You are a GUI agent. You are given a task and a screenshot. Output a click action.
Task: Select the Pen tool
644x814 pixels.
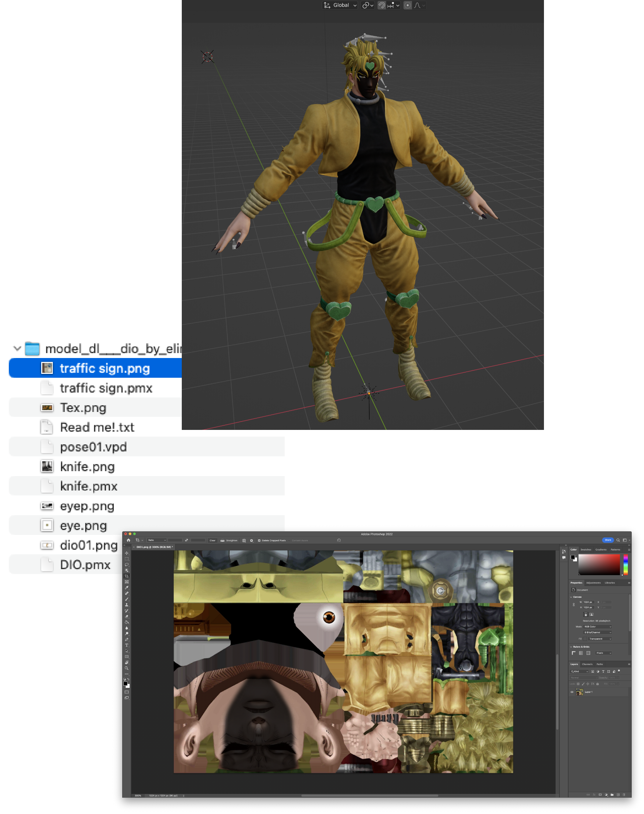127,640
